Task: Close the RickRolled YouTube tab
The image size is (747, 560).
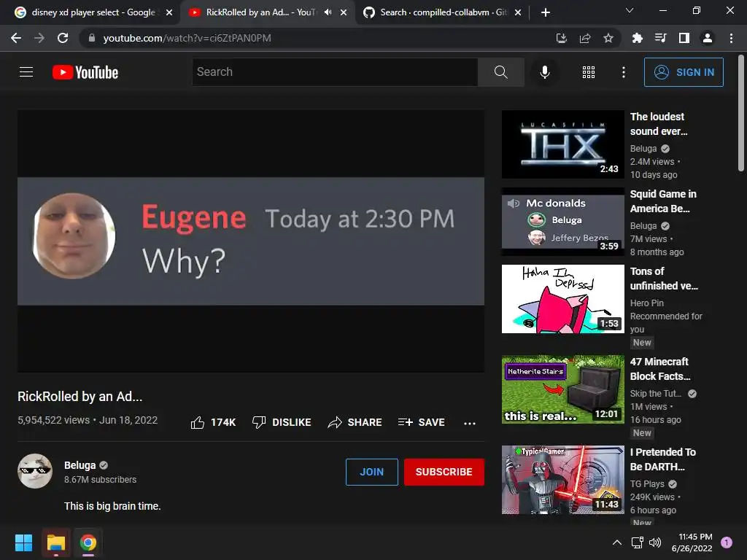Action: 344,12
